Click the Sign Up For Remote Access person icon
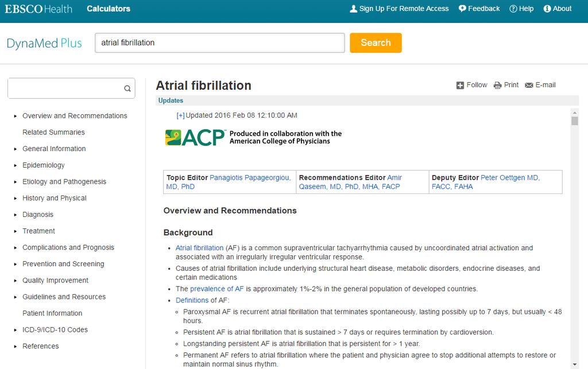Image resolution: width=588 pixels, height=369 pixels. click(353, 9)
